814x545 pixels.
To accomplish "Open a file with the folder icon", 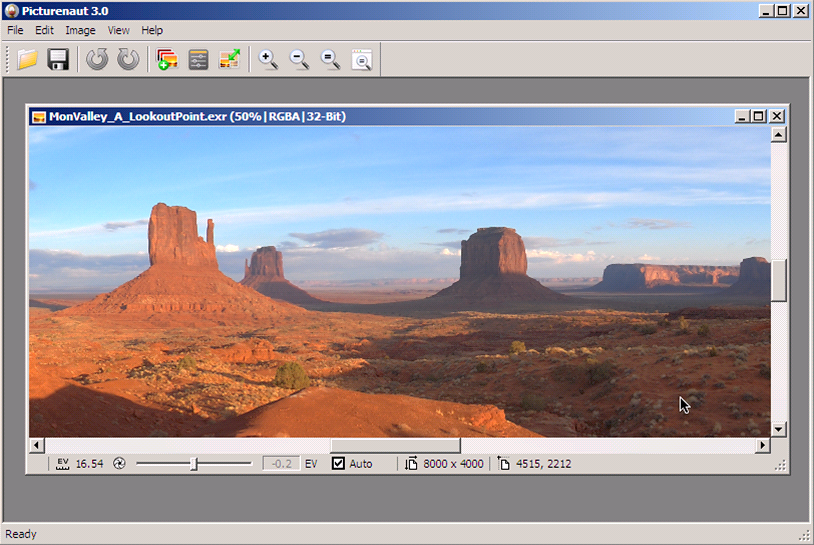I will click(27, 60).
